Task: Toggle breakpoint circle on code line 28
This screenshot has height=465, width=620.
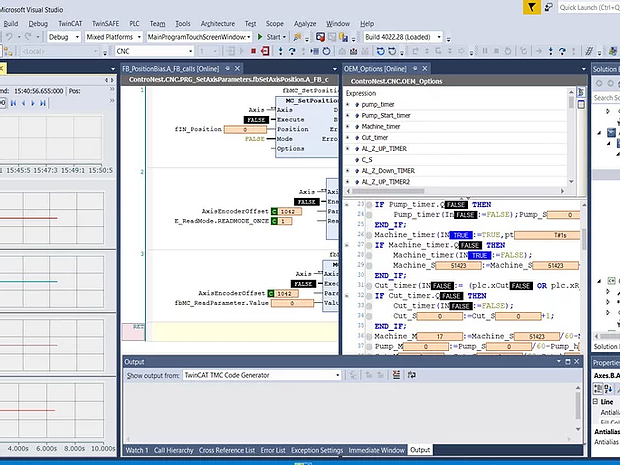Action: click(x=369, y=255)
